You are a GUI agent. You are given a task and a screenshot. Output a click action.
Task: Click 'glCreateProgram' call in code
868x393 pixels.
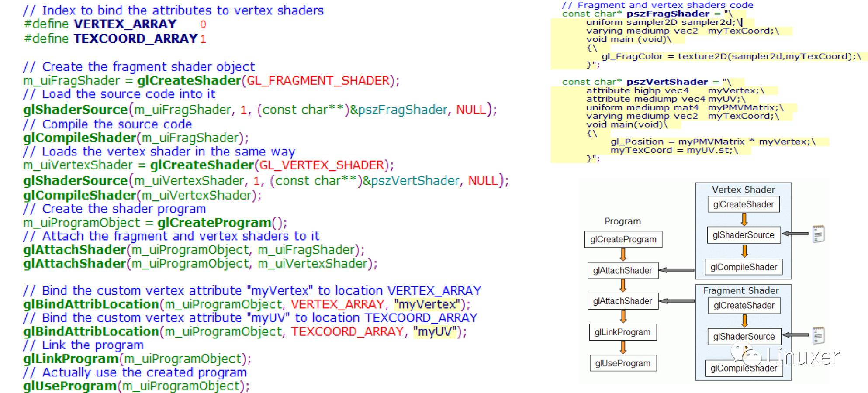click(x=214, y=222)
